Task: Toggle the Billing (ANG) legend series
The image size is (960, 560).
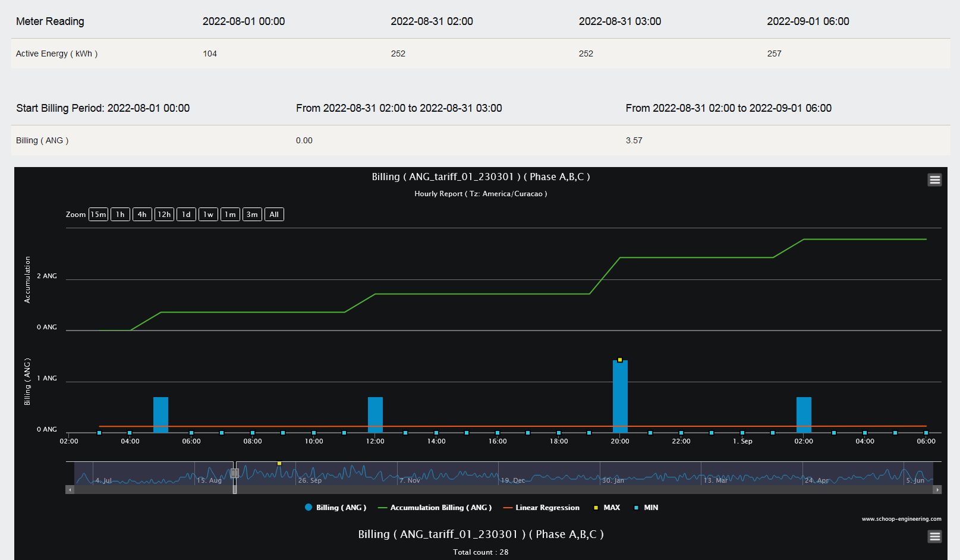Action: (336, 508)
